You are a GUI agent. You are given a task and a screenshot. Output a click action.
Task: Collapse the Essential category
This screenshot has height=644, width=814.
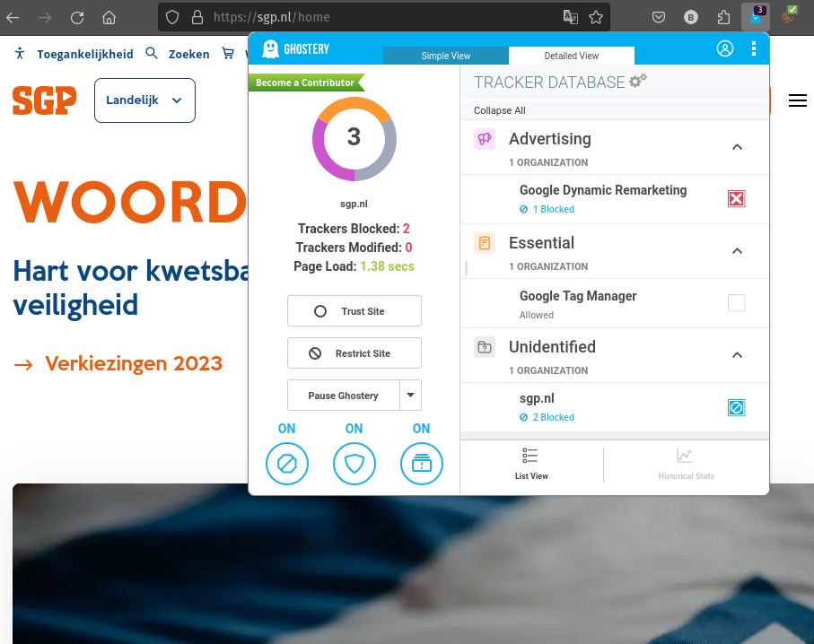[737, 251]
